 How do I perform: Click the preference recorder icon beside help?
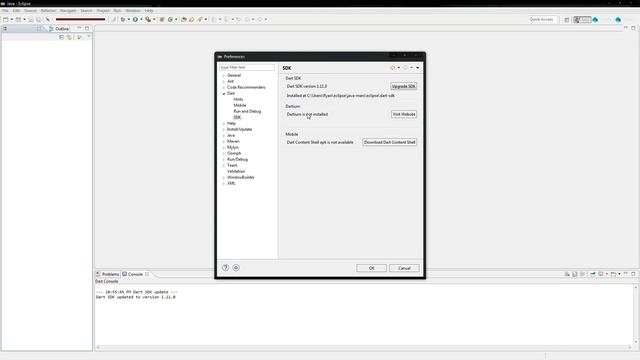(x=236, y=268)
